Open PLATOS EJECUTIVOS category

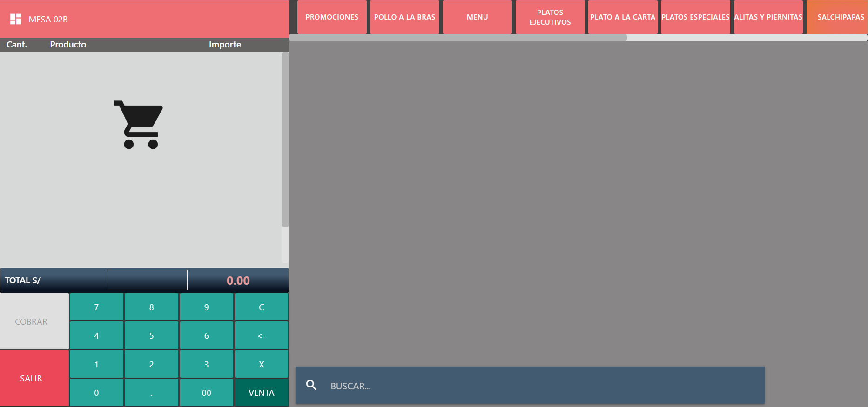550,17
